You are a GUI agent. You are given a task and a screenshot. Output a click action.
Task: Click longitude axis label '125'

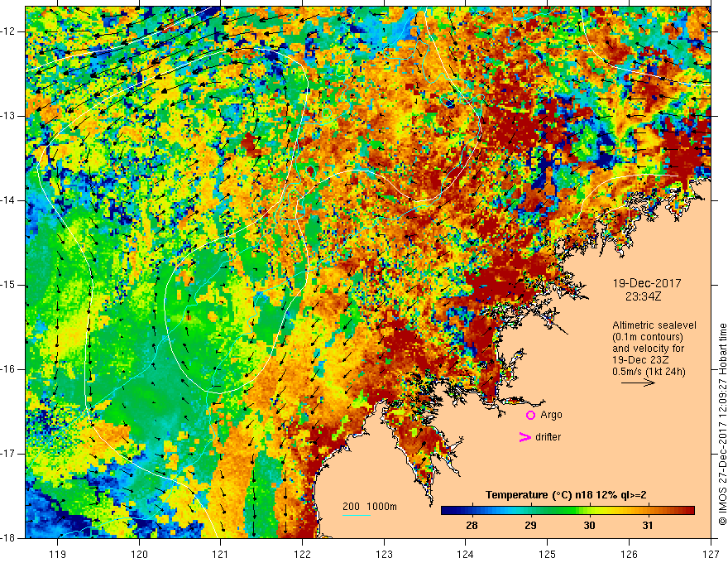548,554
